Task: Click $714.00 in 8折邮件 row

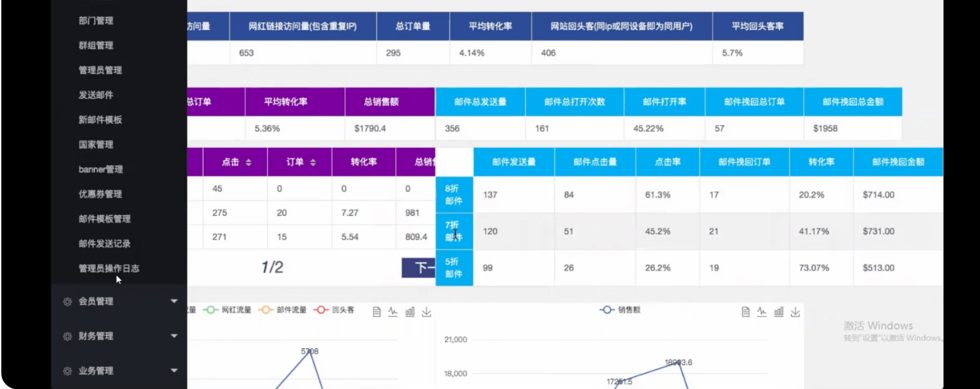Action: 879,195
